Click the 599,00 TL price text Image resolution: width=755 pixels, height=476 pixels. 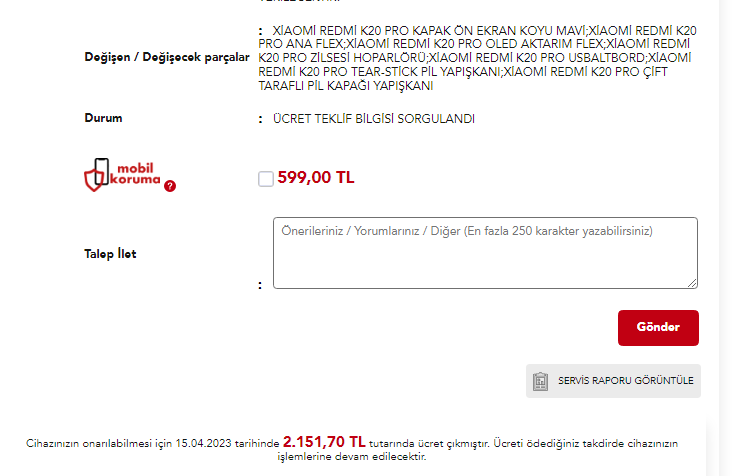[x=316, y=178]
